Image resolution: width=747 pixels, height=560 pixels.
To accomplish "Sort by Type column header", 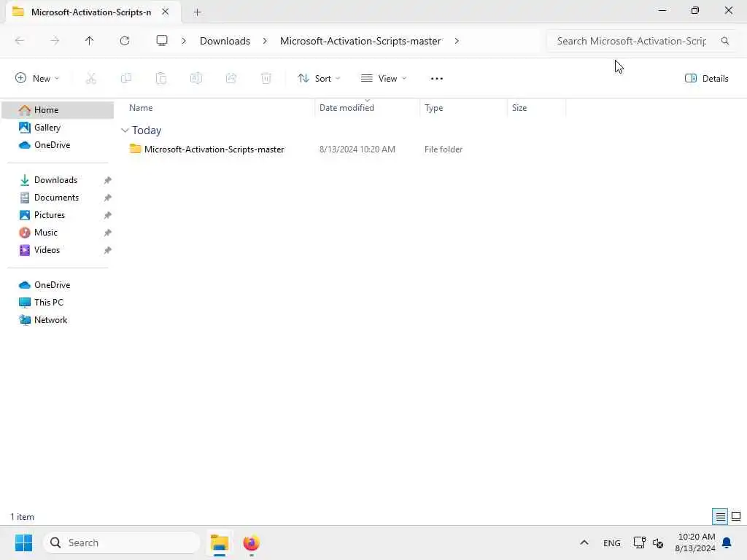I will click(x=463, y=108).
